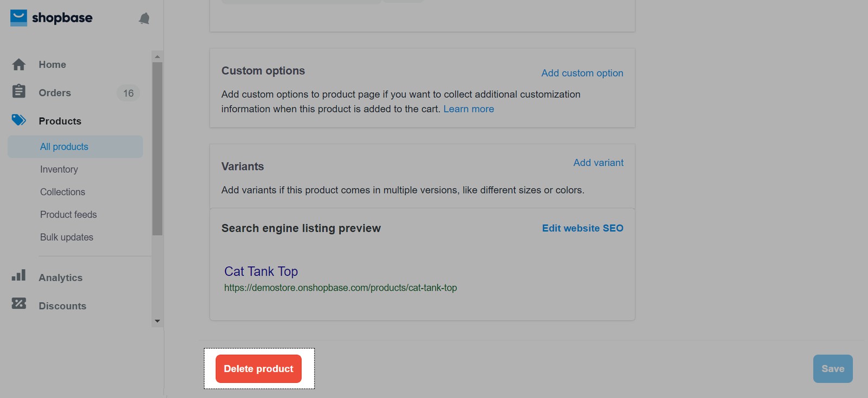Click the Products tag icon
Screen dimensions: 868x398
click(x=19, y=120)
